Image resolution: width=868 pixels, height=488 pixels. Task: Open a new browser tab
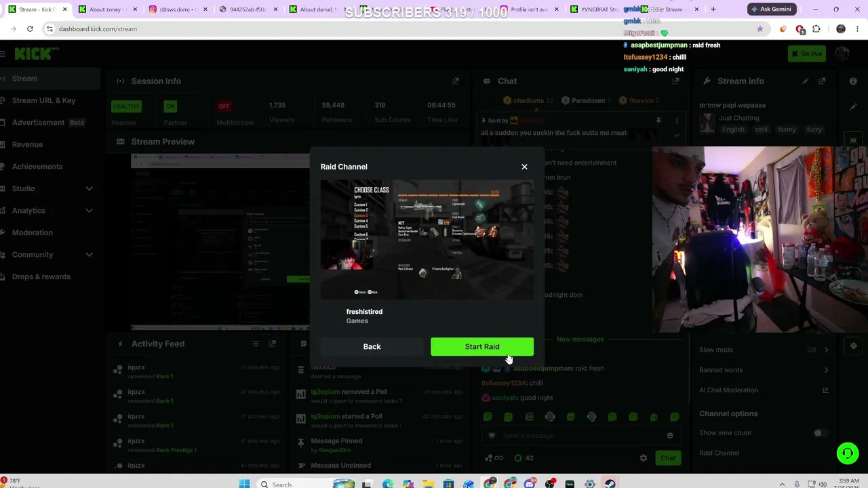coord(713,9)
